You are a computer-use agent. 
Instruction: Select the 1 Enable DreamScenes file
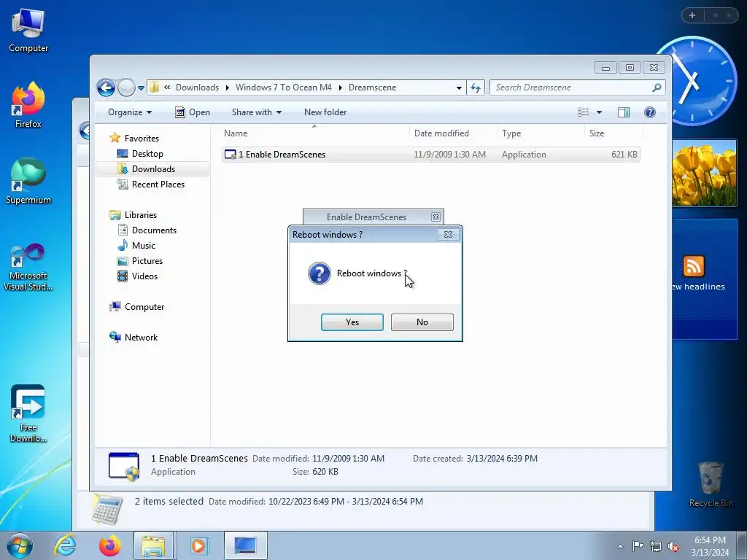(430, 155)
